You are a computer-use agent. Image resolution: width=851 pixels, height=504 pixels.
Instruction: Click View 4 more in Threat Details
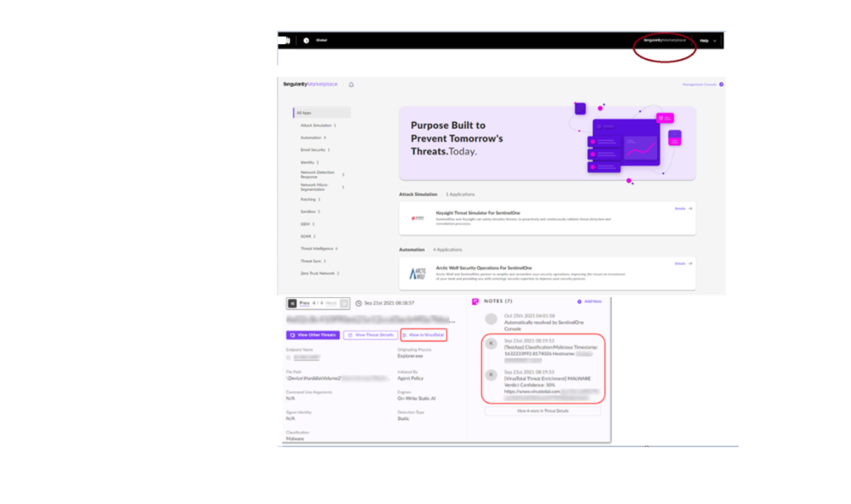point(543,411)
